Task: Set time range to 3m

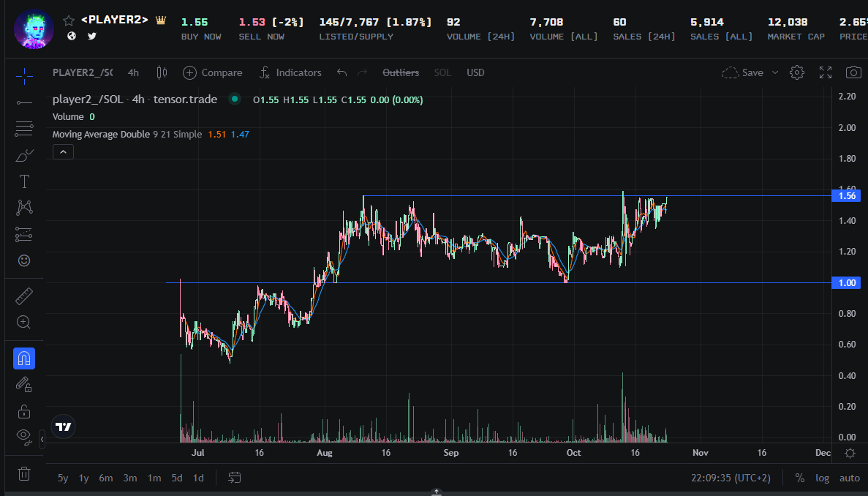Action: click(130, 478)
